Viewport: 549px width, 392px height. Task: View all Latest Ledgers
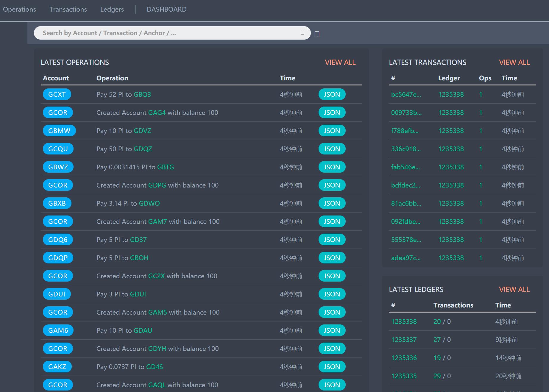[514, 289]
